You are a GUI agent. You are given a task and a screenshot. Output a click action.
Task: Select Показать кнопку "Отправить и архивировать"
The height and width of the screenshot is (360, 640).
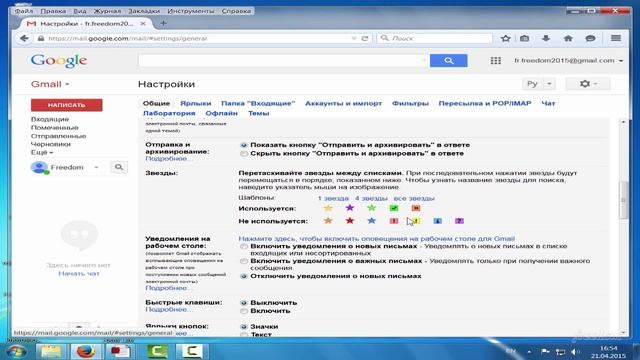(244, 145)
